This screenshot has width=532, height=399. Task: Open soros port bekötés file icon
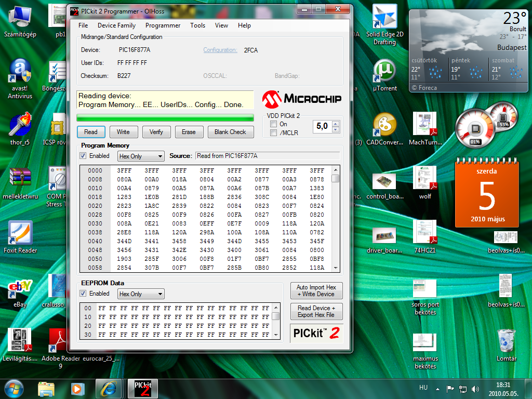pos(425,298)
